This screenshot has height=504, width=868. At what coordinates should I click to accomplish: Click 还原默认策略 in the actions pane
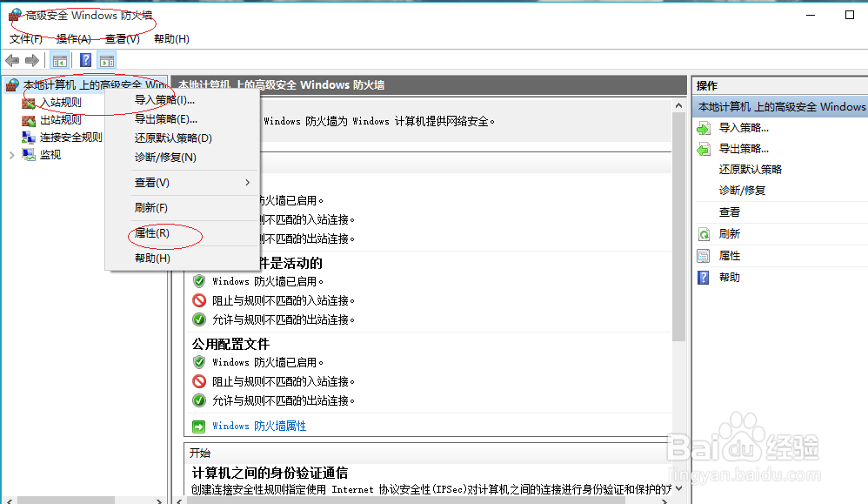tap(750, 170)
